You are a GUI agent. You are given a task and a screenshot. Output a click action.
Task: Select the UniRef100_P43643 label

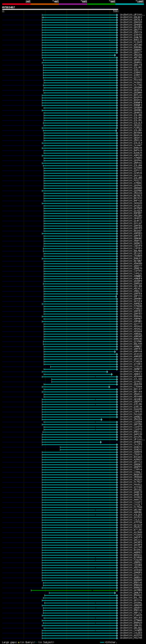[131, 82]
